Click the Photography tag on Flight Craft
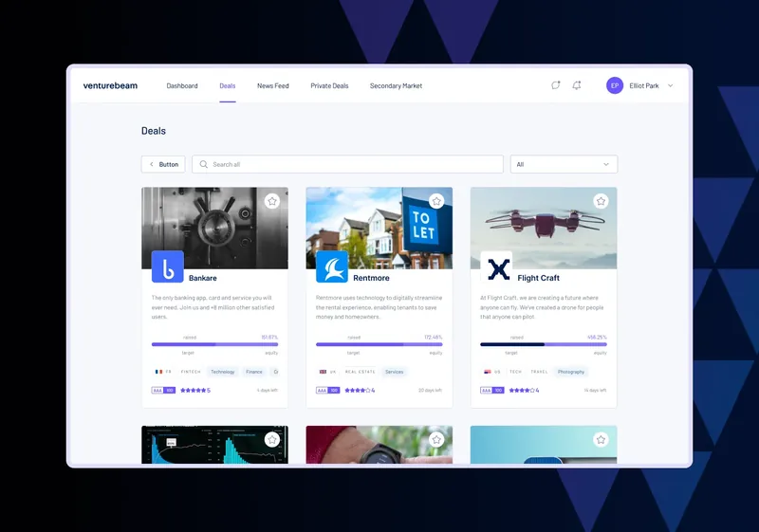This screenshot has height=532, width=759. (571, 372)
